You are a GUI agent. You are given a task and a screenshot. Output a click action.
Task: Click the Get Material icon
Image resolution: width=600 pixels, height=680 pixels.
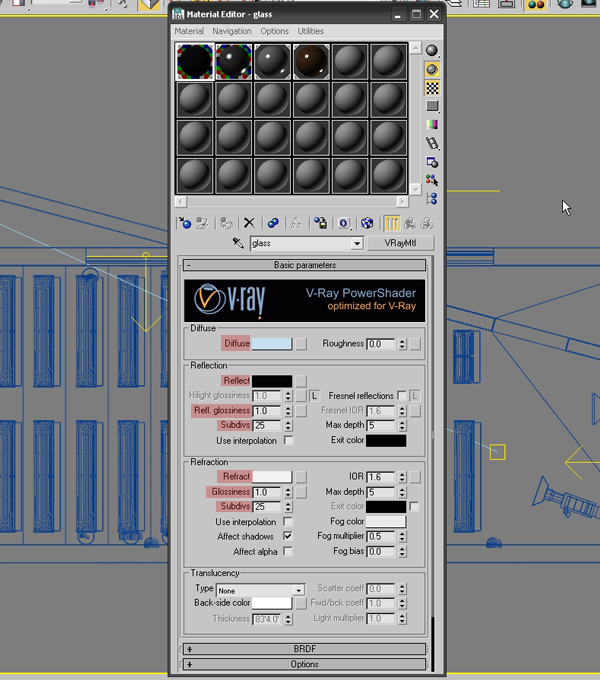(x=184, y=224)
